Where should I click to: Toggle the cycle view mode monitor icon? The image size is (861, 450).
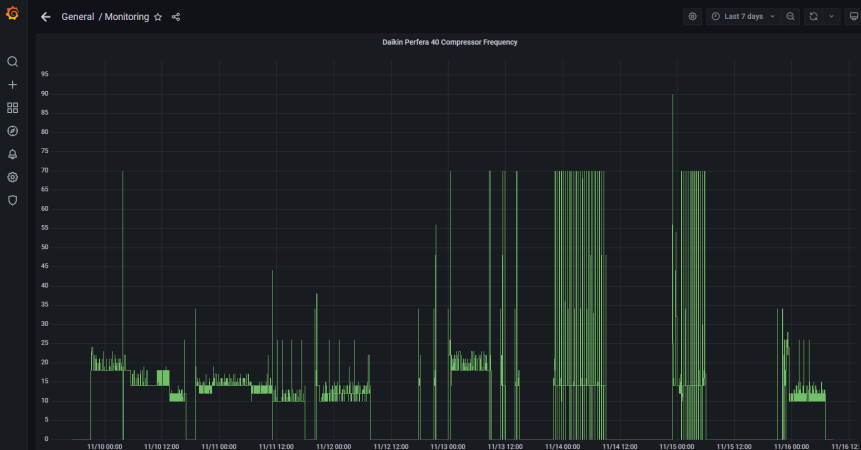pos(853,17)
